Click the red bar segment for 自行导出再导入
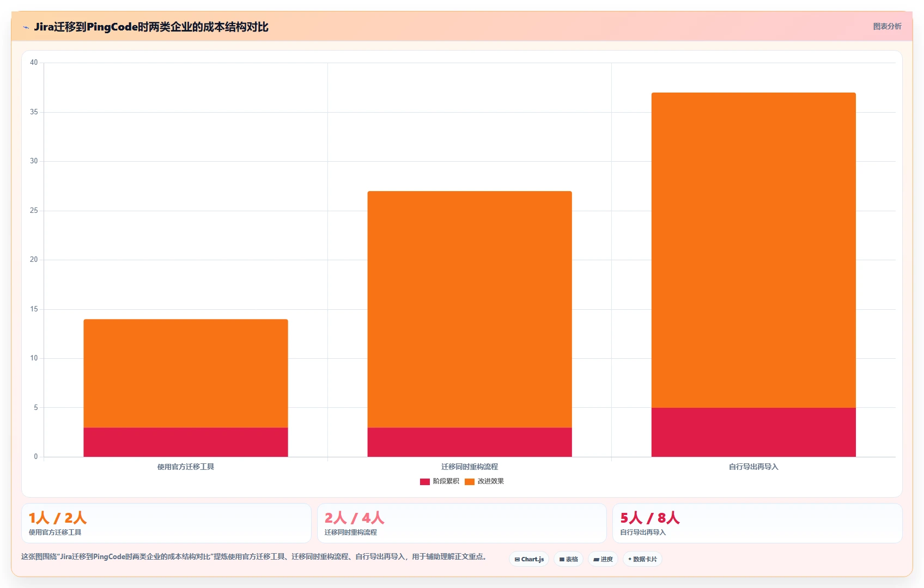Image resolution: width=924 pixels, height=588 pixels. click(753, 432)
